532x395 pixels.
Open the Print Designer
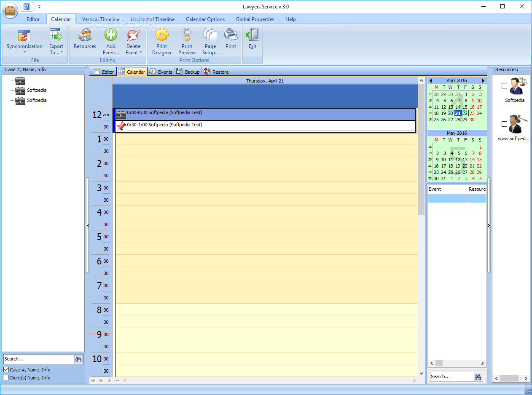pos(162,40)
